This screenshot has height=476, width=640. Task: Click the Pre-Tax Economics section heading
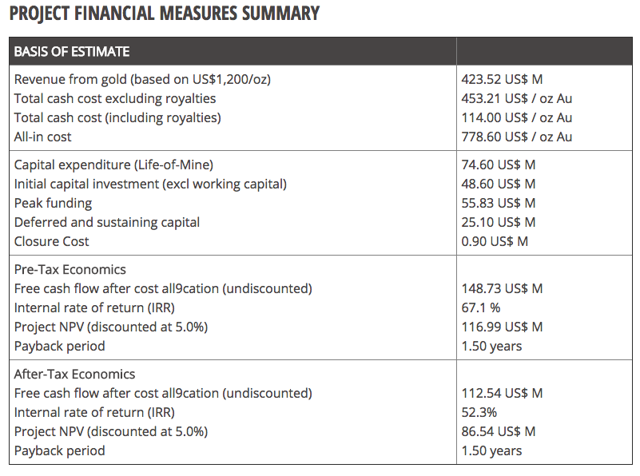pyautogui.click(x=69, y=270)
